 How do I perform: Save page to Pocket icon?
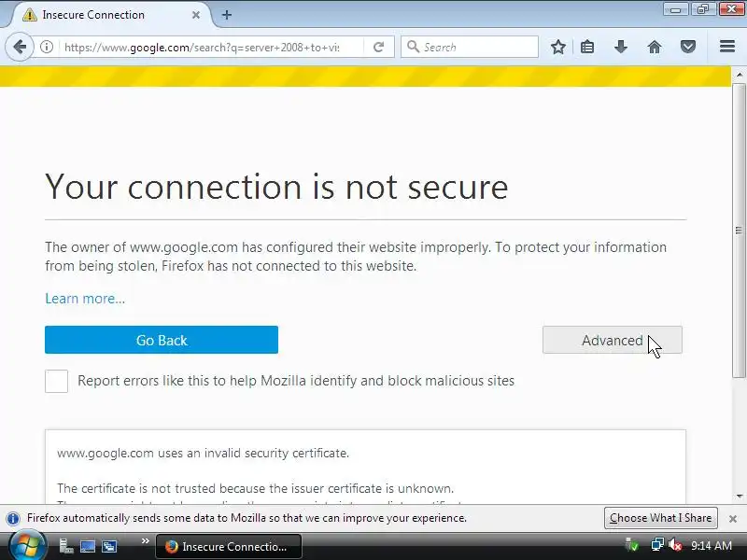pos(688,47)
